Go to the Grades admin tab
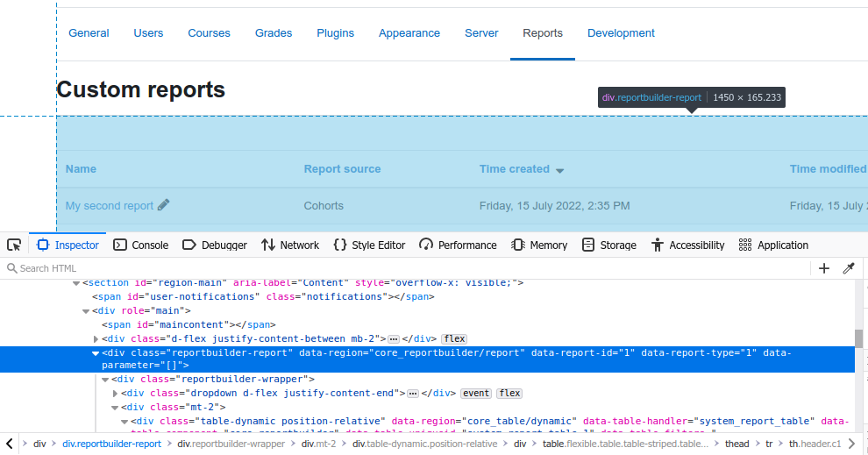Viewport: 868px width, 455px height. (274, 33)
